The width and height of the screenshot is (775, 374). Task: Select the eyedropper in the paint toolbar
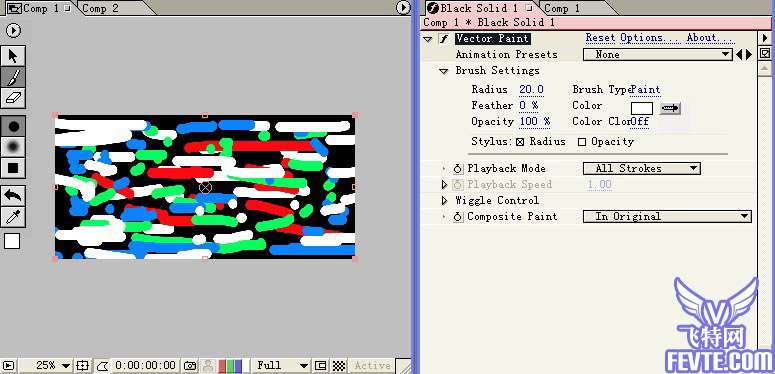13,216
